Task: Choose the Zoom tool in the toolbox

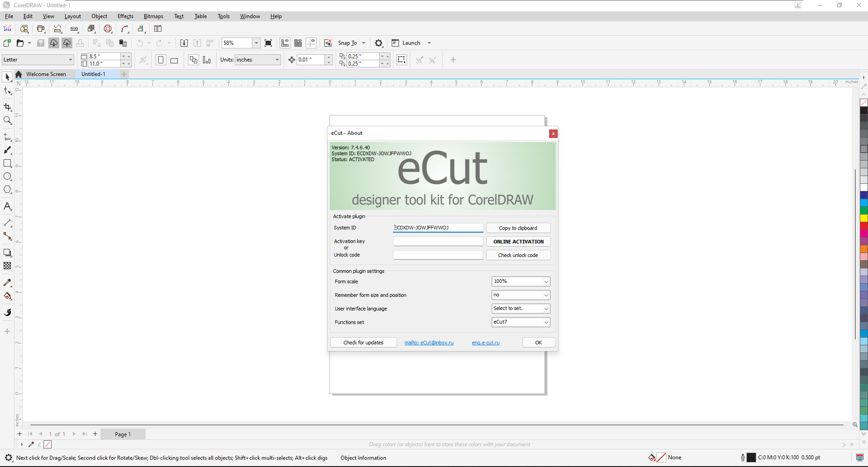Action: pos(7,120)
